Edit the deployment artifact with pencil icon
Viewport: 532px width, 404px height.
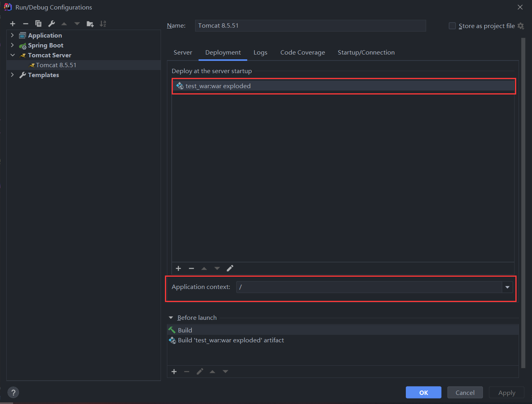click(x=230, y=268)
